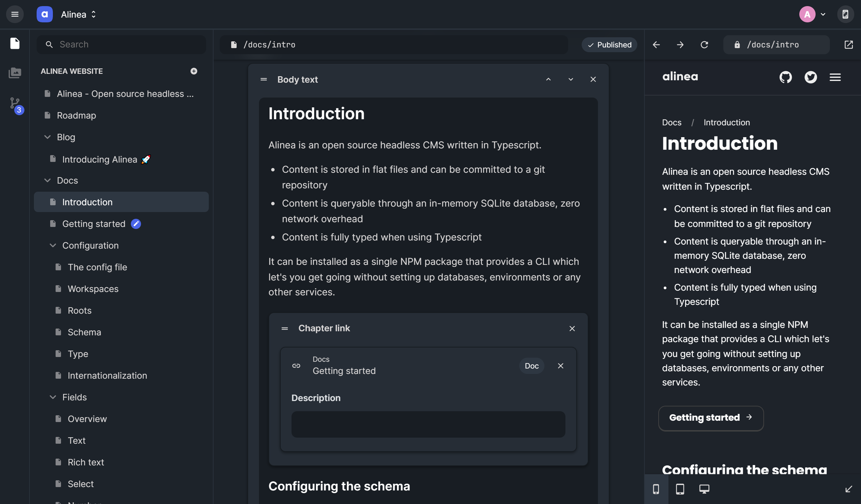Open the Text field page

[x=121, y=440]
